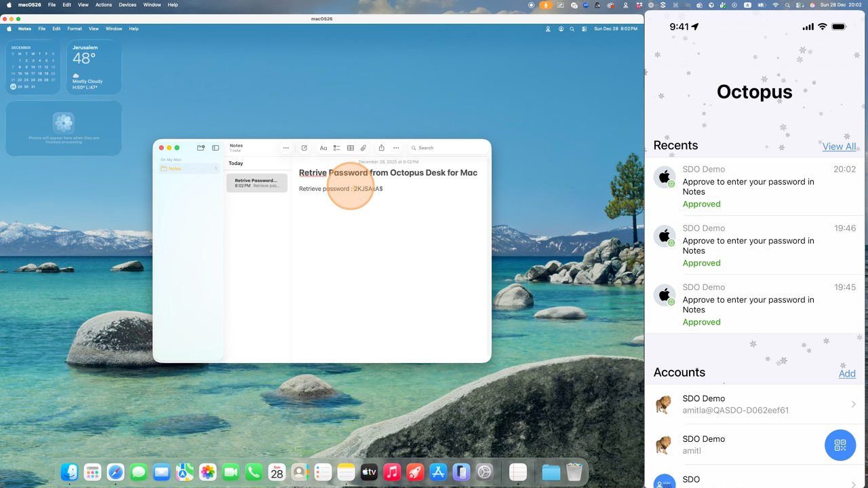This screenshot has width=868, height=488.
Task: Open Format menu in Notes menu bar
Action: 75,29
